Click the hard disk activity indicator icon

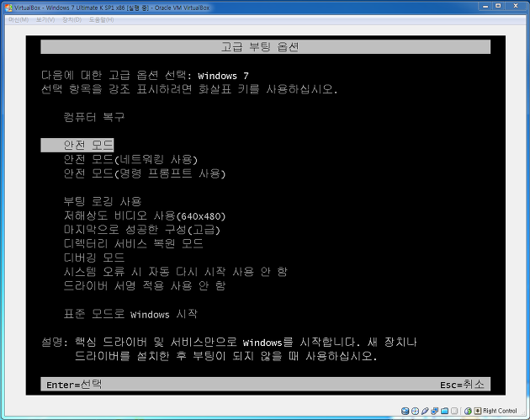tap(405, 411)
